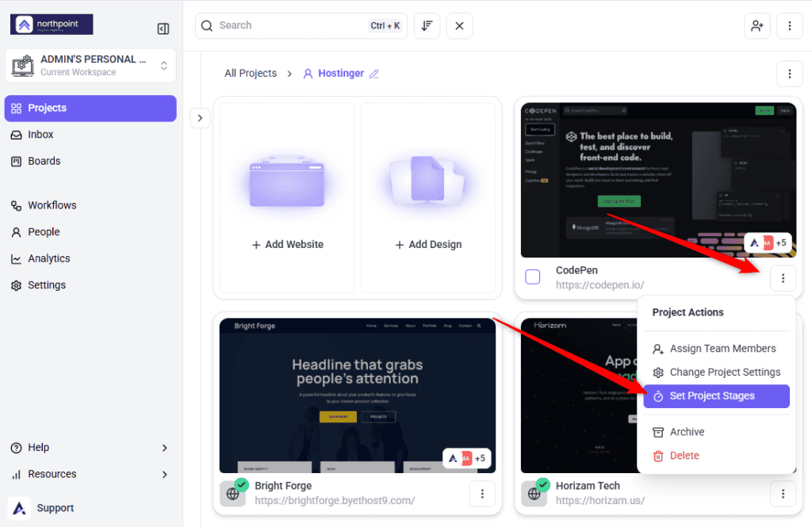Click Bright Forge member avatars badge
Viewport: 812px width, 527px height.
(x=467, y=458)
